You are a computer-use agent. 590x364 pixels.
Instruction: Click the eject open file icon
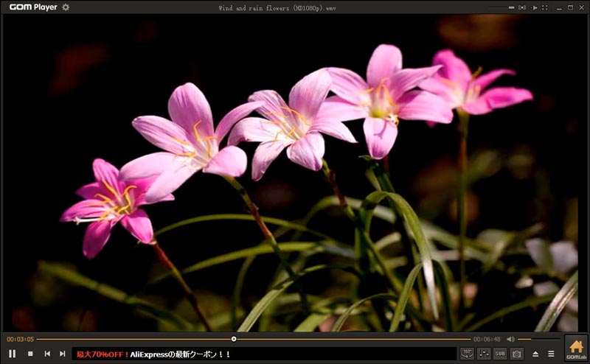[535, 354]
